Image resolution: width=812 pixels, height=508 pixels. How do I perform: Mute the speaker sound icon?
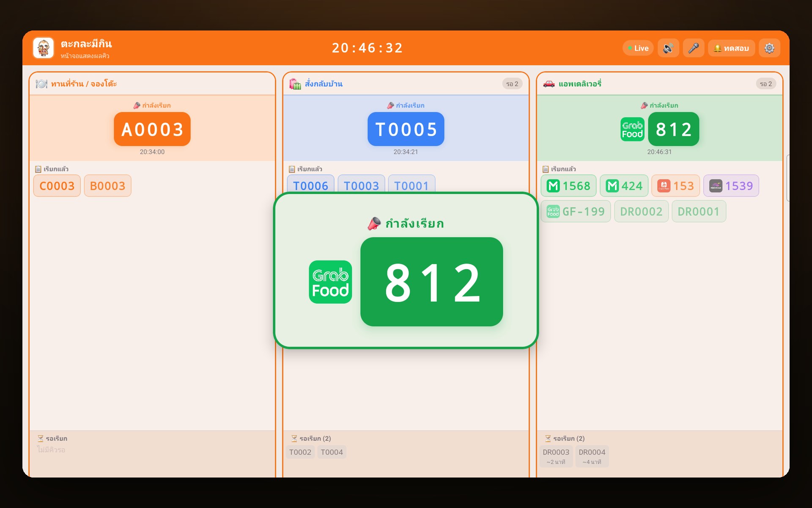(668, 48)
